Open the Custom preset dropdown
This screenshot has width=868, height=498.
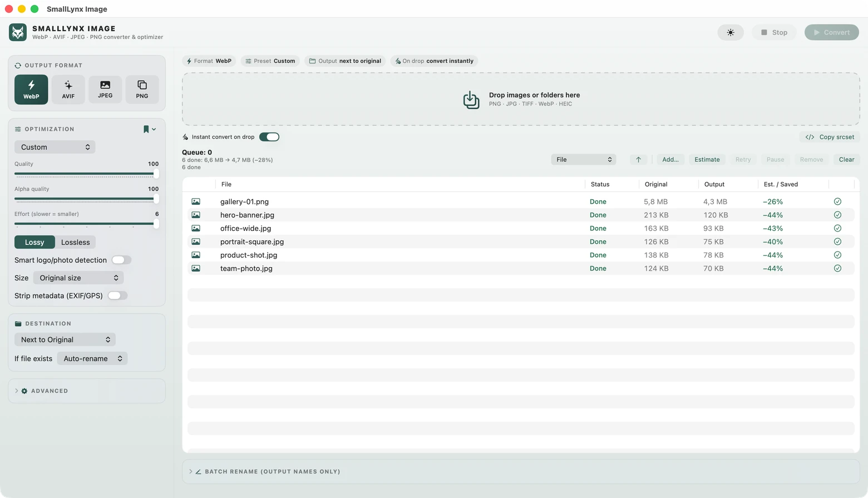(55, 147)
